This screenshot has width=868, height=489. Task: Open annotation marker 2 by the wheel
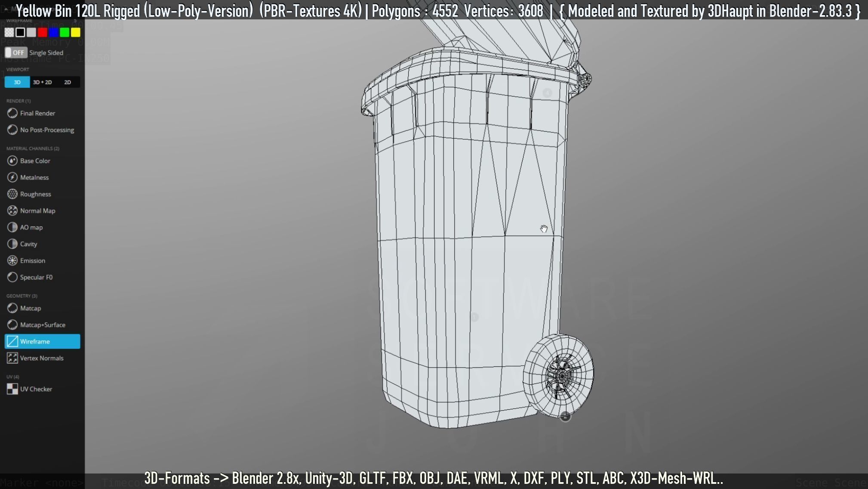click(565, 416)
